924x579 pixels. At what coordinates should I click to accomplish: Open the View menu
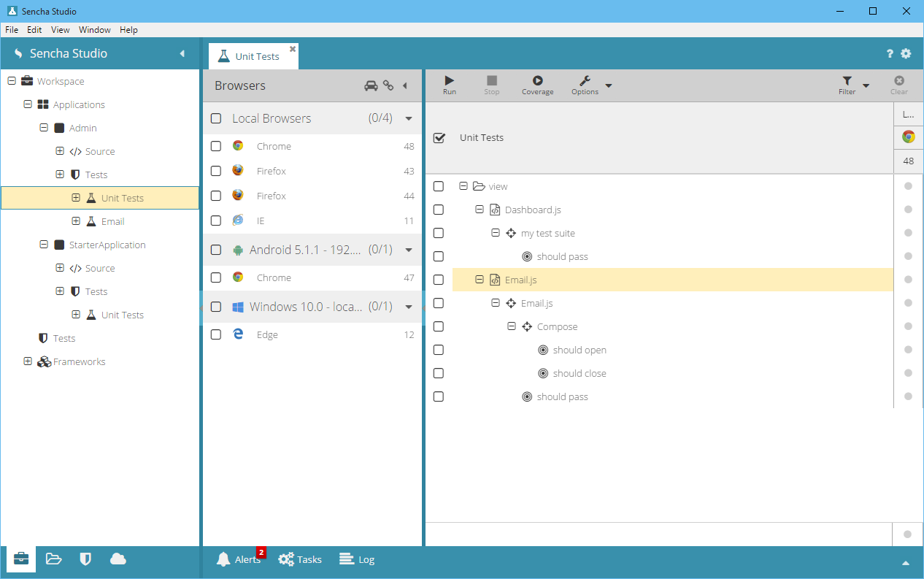(x=61, y=30)
